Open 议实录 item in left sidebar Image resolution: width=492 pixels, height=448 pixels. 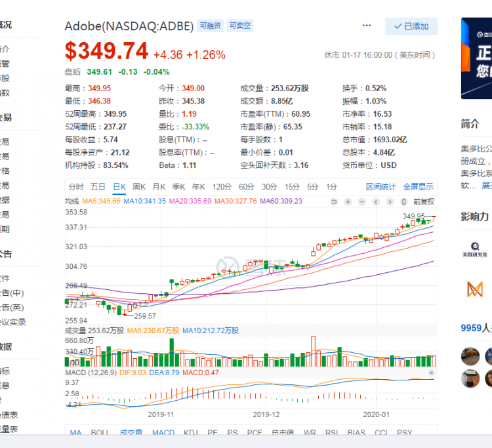[x=13, y=322]
